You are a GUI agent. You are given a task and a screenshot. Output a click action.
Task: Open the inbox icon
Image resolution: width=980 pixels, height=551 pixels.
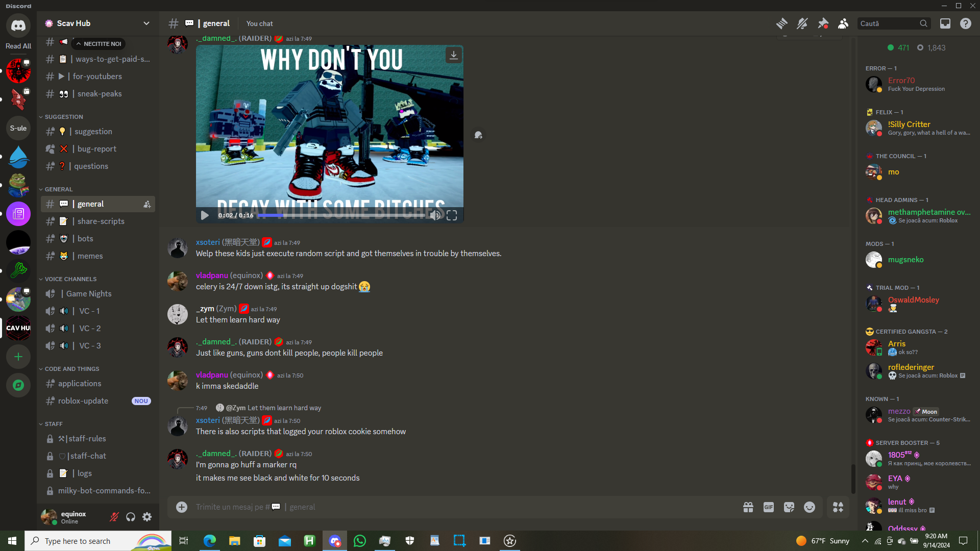pyautogui.click(x=945, y=23)
